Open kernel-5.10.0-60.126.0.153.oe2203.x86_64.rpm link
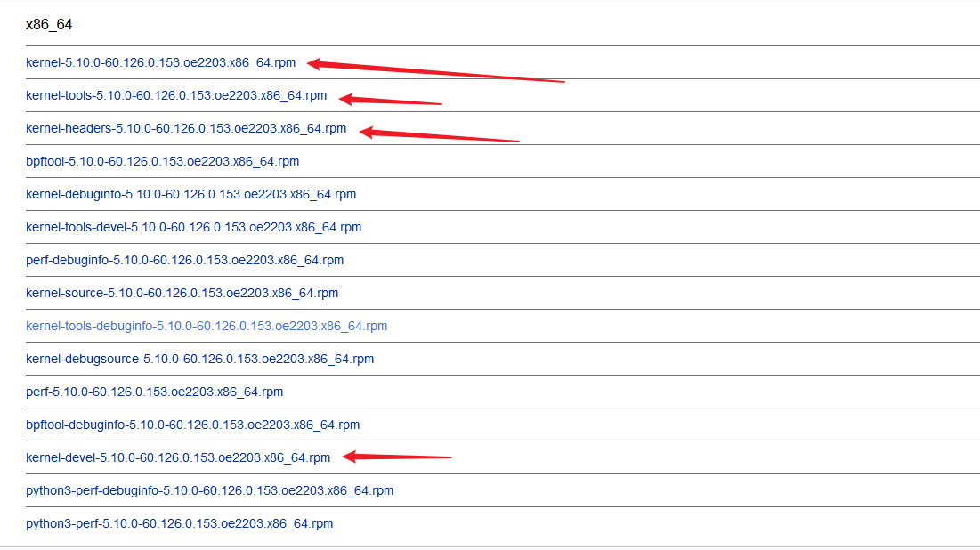 [160, 62]
